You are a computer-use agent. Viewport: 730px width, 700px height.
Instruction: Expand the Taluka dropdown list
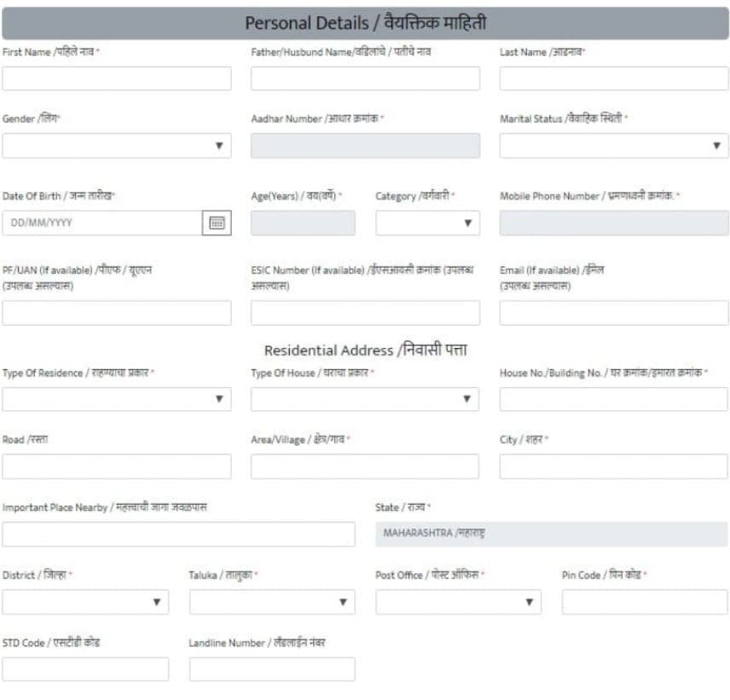coord(272,602)
